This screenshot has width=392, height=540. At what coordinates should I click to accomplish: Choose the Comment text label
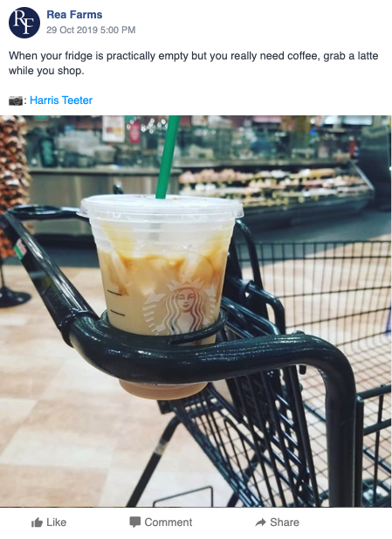(x=168, y=523)
